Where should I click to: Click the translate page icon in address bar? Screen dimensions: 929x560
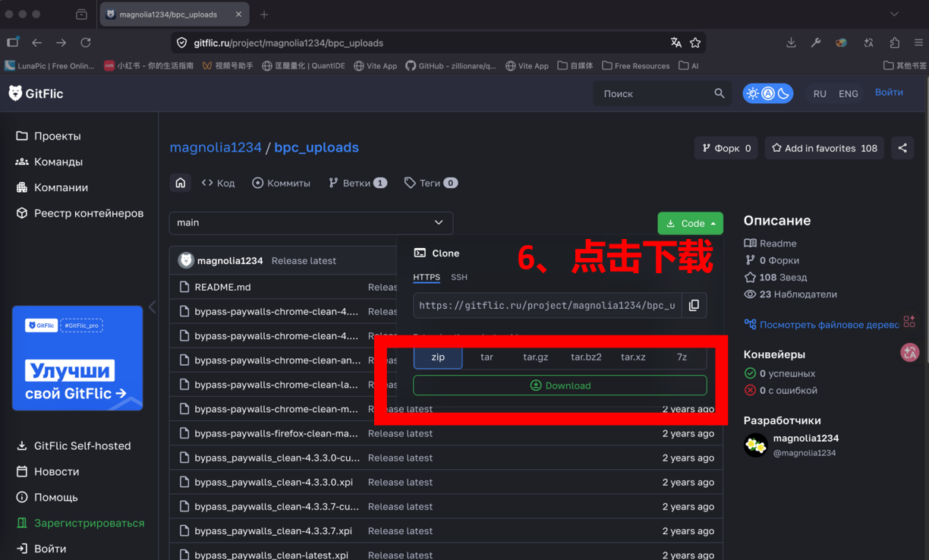[675, 42]
